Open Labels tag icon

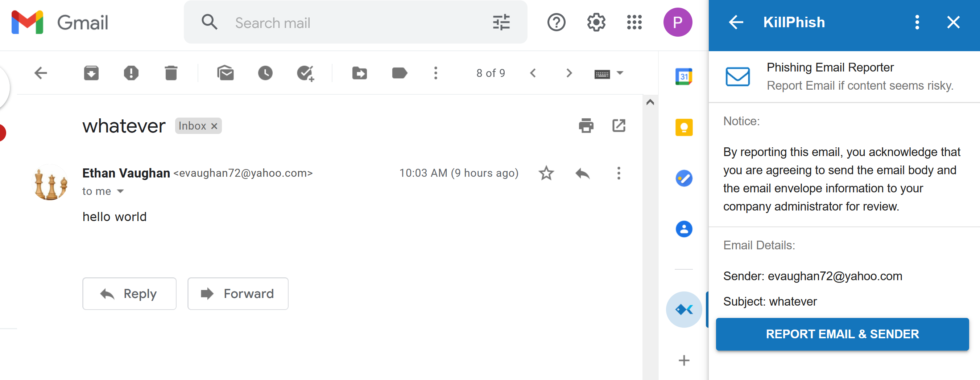click(400, 73)
